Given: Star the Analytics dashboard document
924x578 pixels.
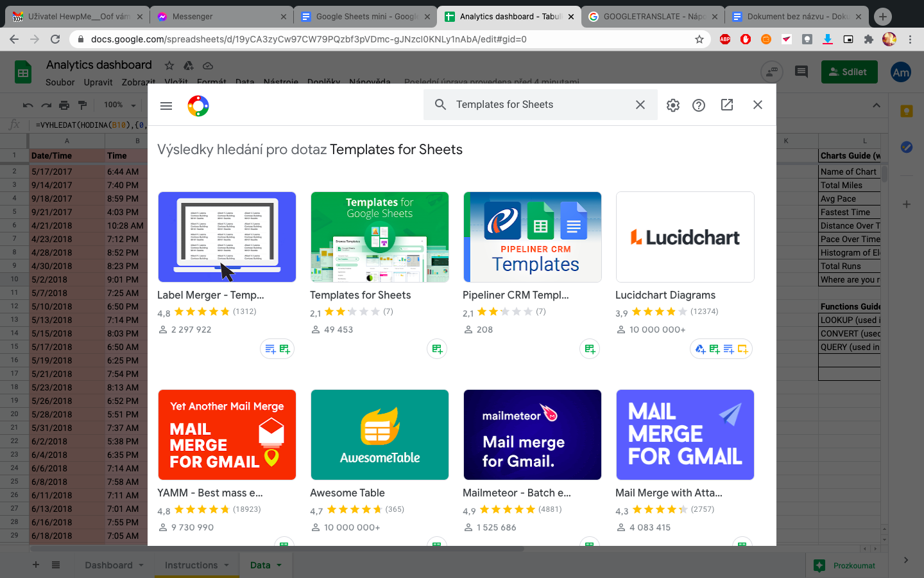Looking at the screenshot, I should coord(169,66).
